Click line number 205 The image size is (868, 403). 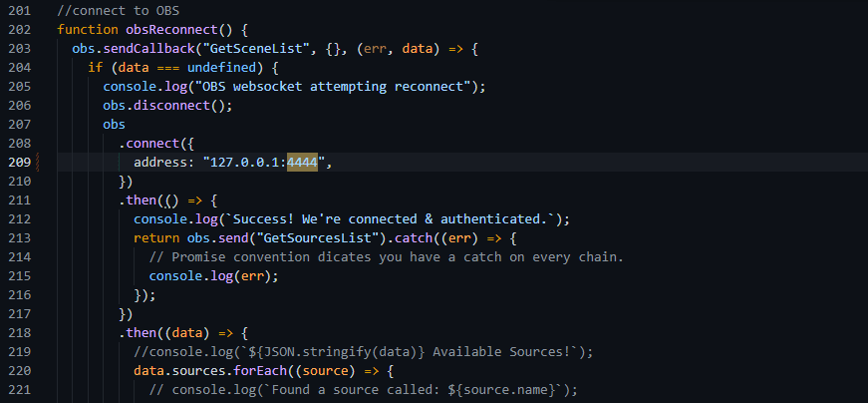21,86
